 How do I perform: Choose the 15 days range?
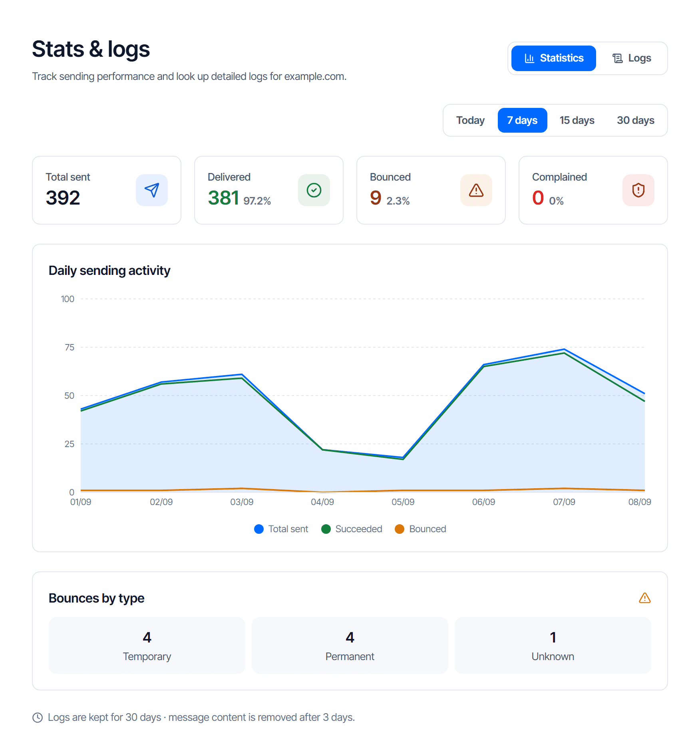click(577, 120)
